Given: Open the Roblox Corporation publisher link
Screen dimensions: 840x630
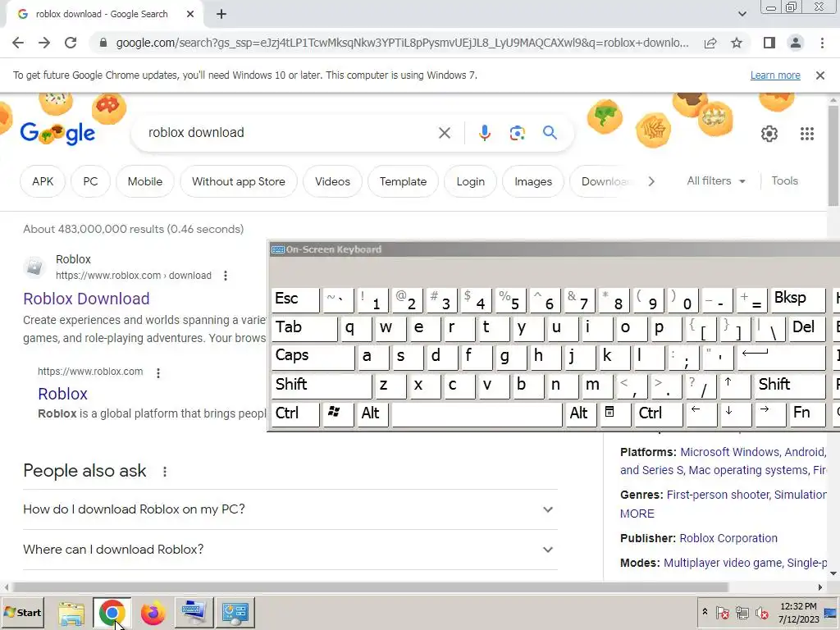Looking at the screenshot, I should point(728,538).
